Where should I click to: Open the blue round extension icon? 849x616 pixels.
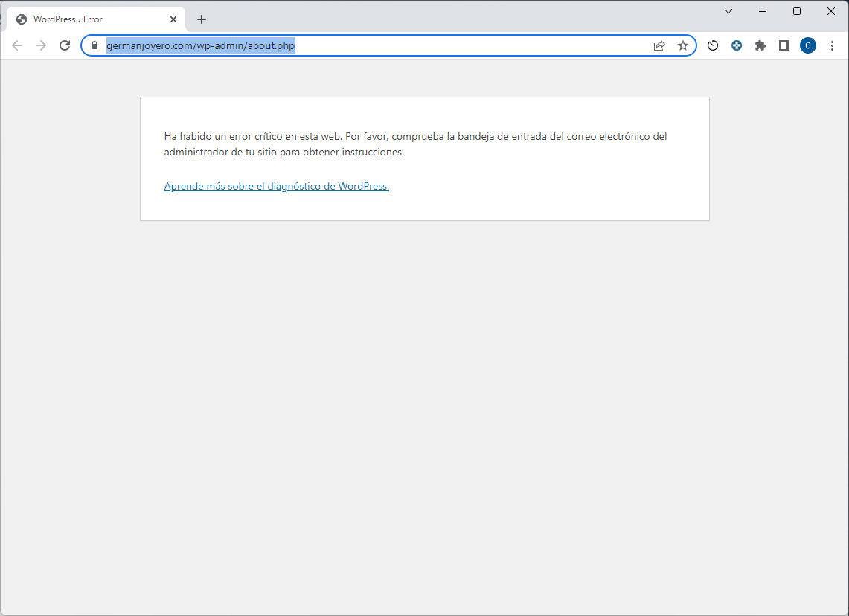click(x=737, y=45)
